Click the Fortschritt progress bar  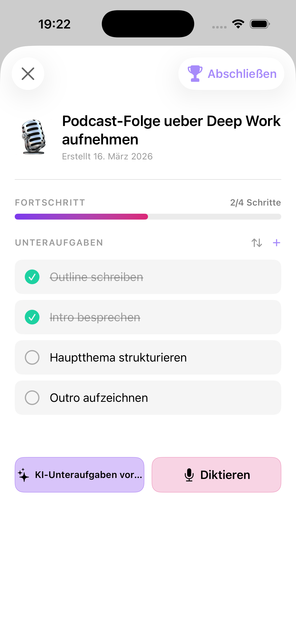click(x=148, y=217)
